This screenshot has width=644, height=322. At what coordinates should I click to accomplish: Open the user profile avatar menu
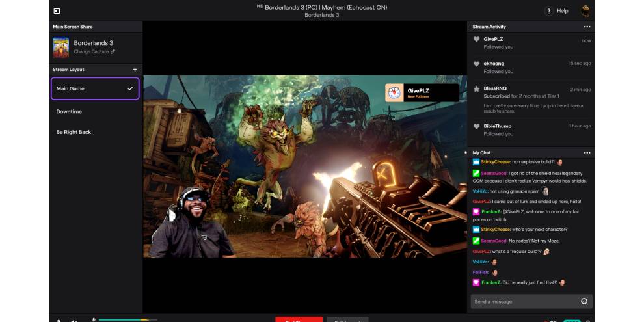point(585,11)
